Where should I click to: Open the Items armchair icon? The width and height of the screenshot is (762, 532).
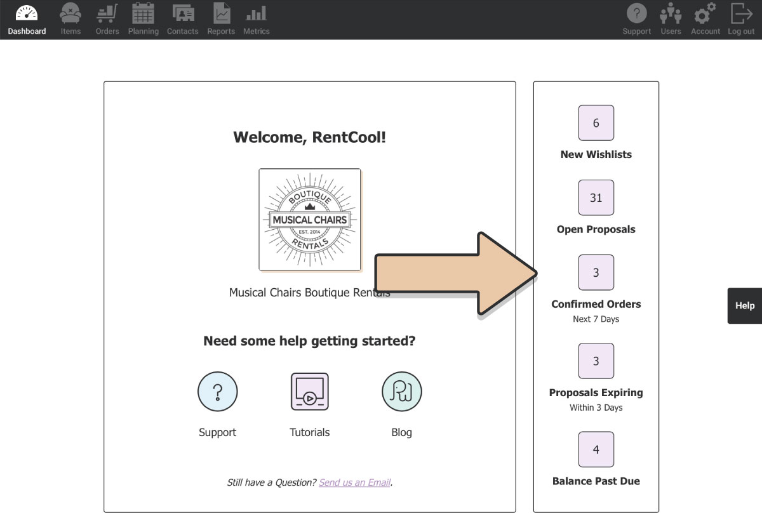pos(70,13)
